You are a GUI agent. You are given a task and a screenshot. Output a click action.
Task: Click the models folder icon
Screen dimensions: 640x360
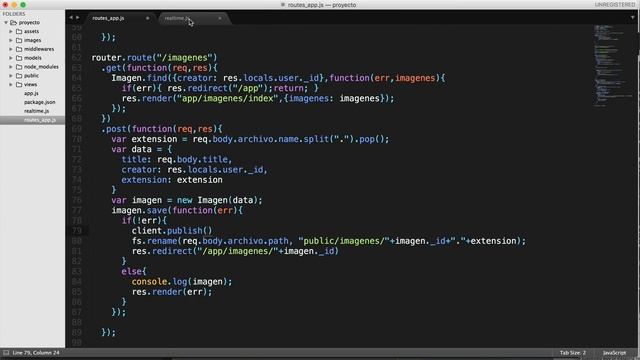click(19, 58)
